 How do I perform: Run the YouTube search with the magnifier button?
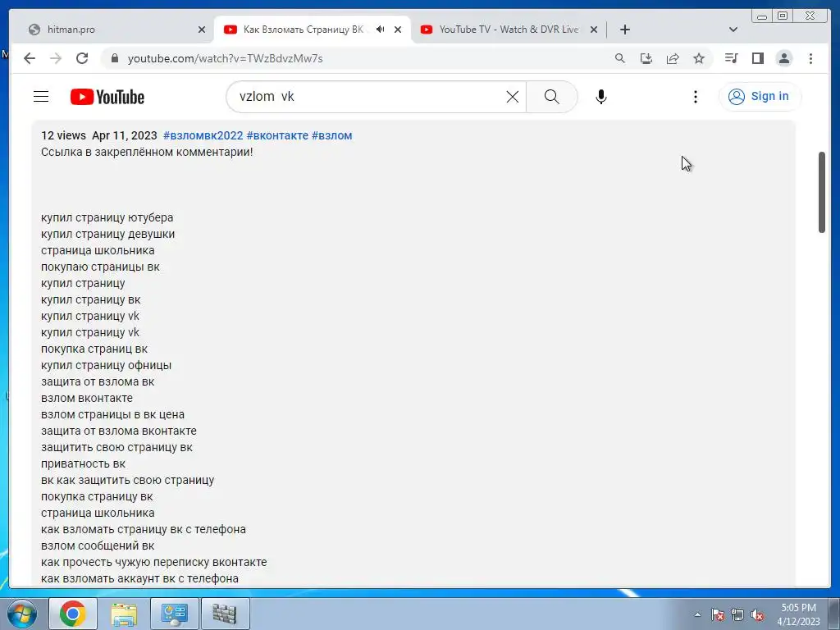click(x=552, y=97)
